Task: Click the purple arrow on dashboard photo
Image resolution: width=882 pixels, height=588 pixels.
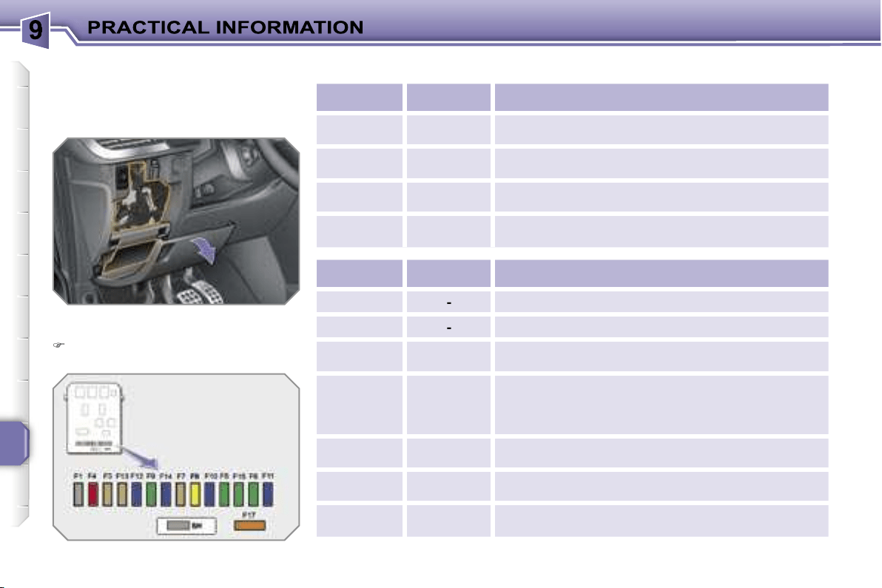Action: [x=203, y=249]
